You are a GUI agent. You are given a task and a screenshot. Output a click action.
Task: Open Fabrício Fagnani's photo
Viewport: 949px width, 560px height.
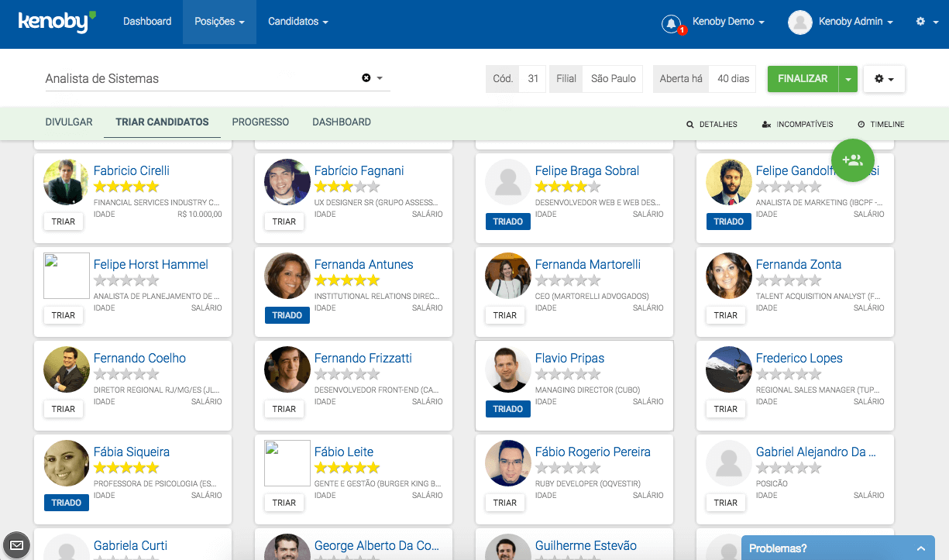[x=287, y=182]
